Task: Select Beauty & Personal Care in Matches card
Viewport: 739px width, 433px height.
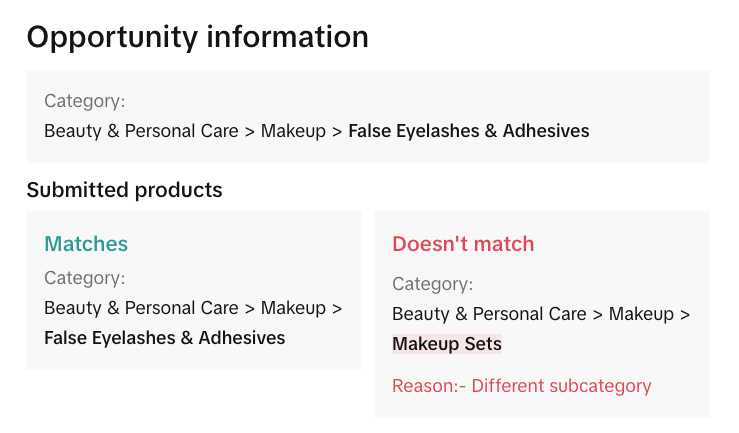Action: click(x=141, y=308)
